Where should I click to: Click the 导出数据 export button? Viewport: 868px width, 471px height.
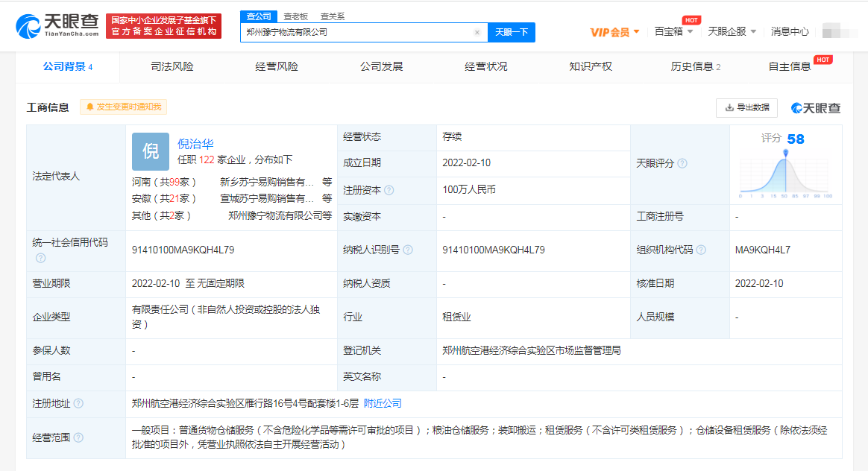pyautogui.click(x=746, y=107)
